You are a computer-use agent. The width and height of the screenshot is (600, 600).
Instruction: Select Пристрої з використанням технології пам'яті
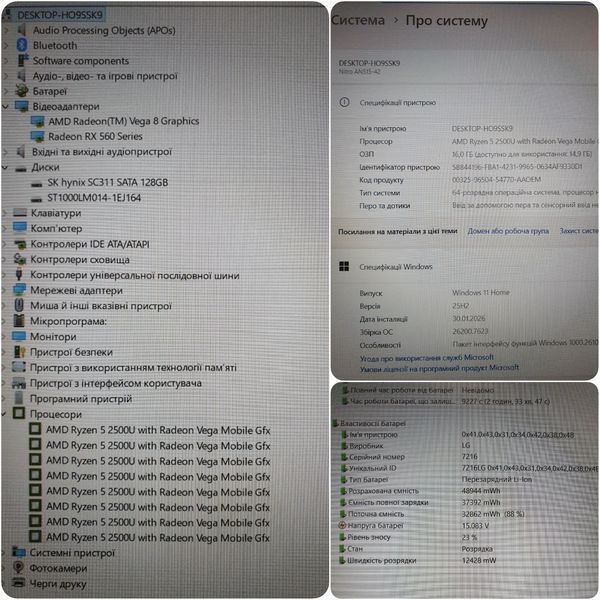pos(133,367)
